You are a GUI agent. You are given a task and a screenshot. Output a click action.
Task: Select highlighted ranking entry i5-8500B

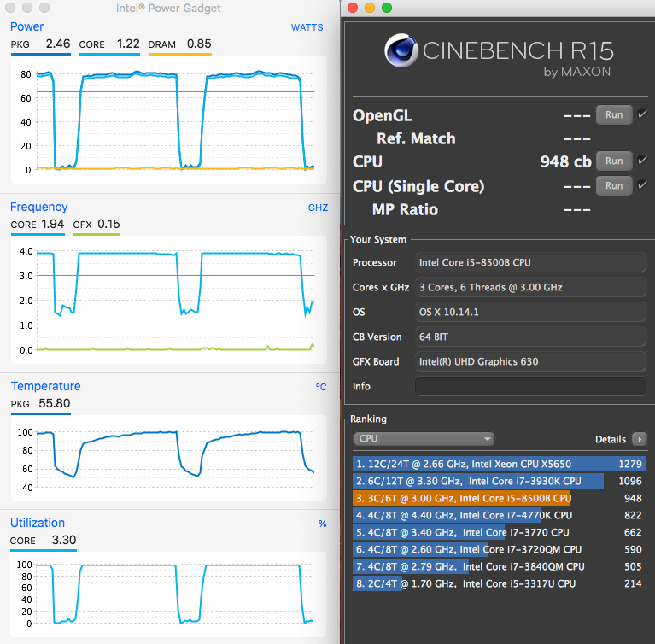click(500, 498)
